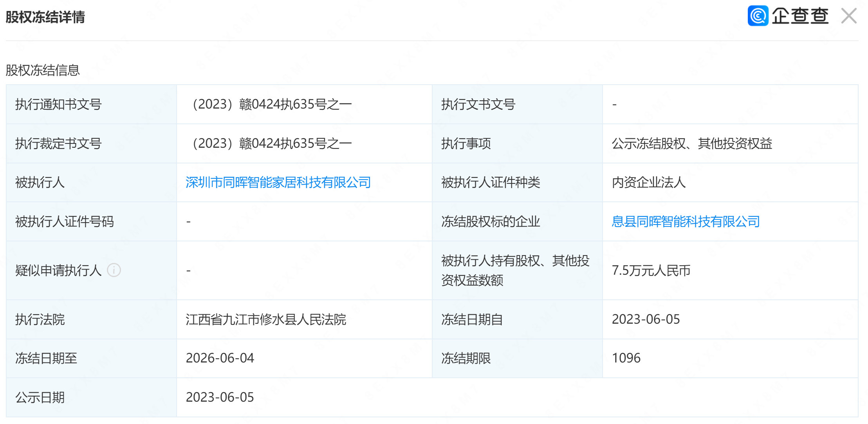Click the 企查查 brand text

point(800,16)
